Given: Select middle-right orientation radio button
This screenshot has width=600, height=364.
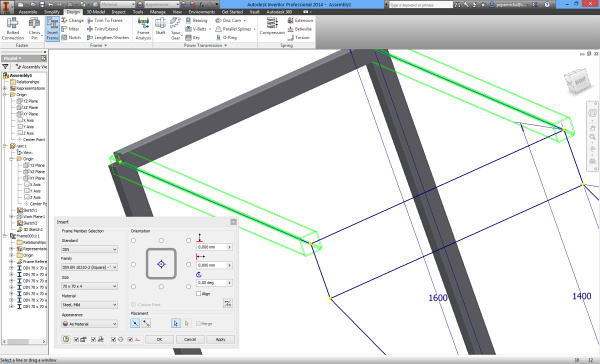Looking at the screenshot, I should [188, 264].
